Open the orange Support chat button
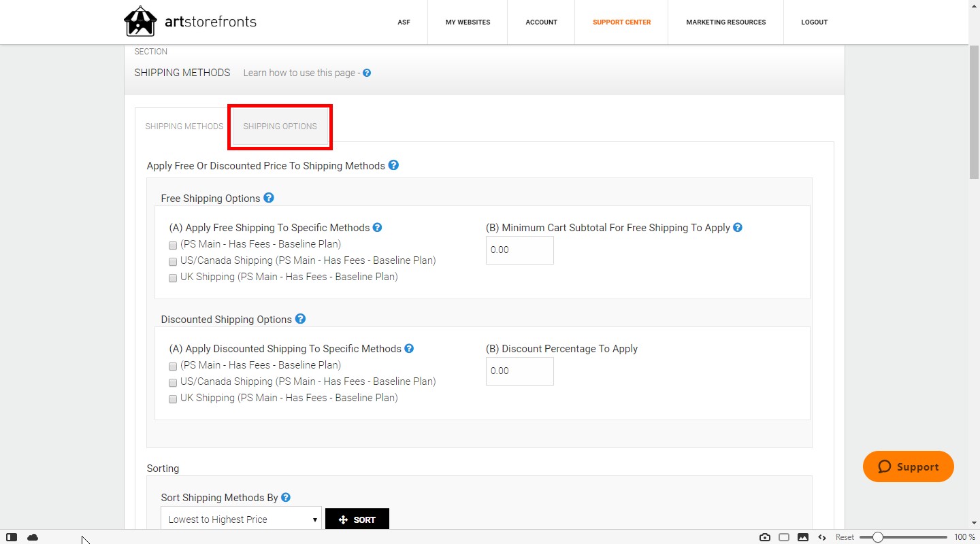 (x=908, y=466)
